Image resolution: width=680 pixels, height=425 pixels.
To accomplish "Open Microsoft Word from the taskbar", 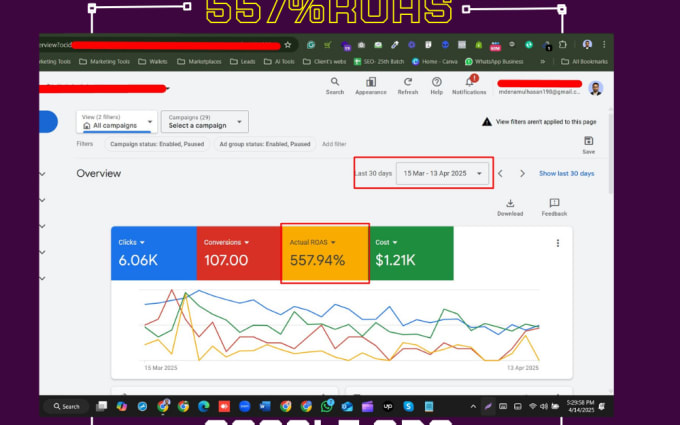I will 265,406.
